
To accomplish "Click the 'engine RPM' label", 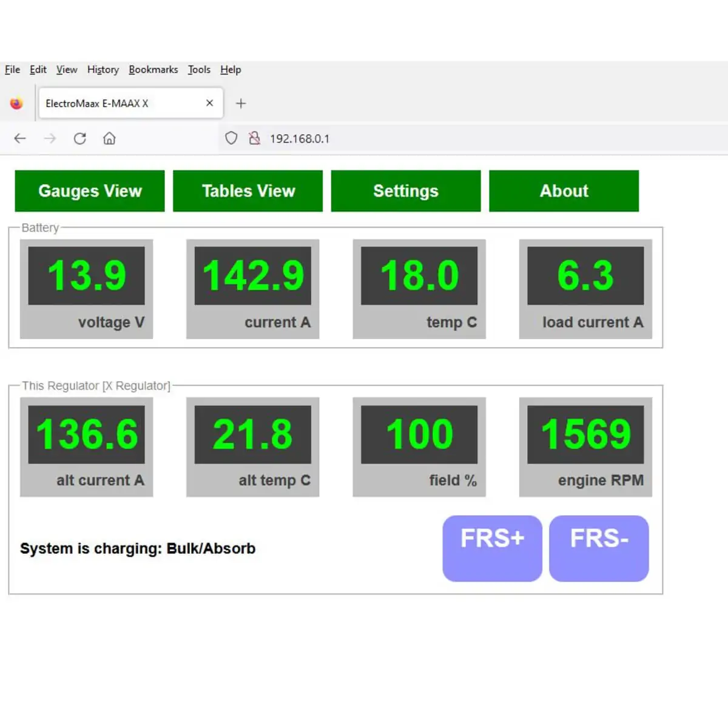I will pos(601,480).
